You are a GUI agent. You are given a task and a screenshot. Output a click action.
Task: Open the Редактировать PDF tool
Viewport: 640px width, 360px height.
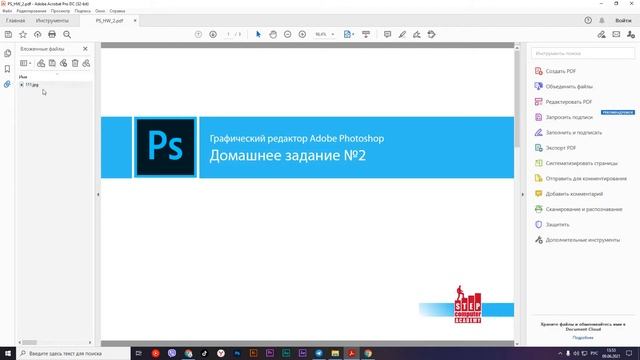click(563, 102)
